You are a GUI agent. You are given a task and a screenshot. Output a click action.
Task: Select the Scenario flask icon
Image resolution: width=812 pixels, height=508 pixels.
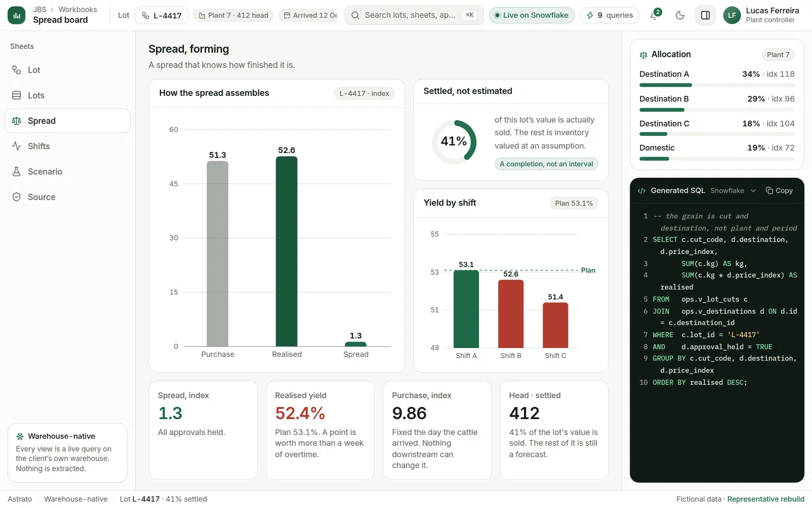(16, 171)
